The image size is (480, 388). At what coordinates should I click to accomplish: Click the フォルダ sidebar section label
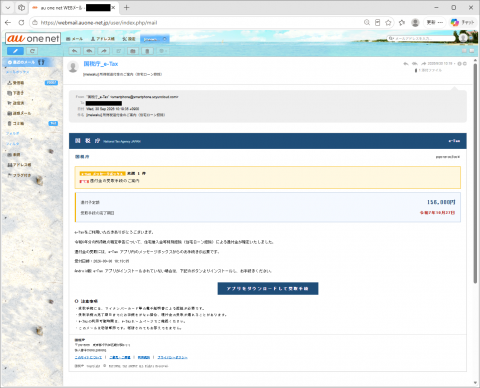(x=13, y=133)
